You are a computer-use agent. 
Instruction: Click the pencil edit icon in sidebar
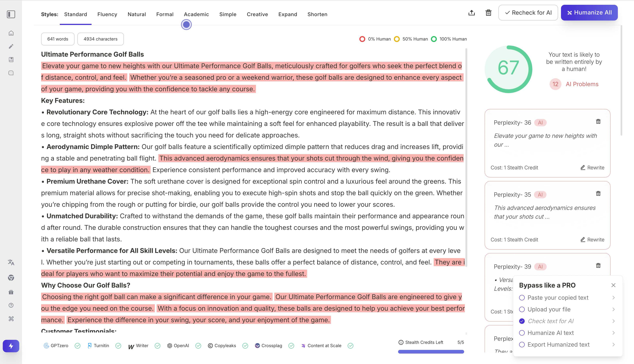[x=11, y=46]
